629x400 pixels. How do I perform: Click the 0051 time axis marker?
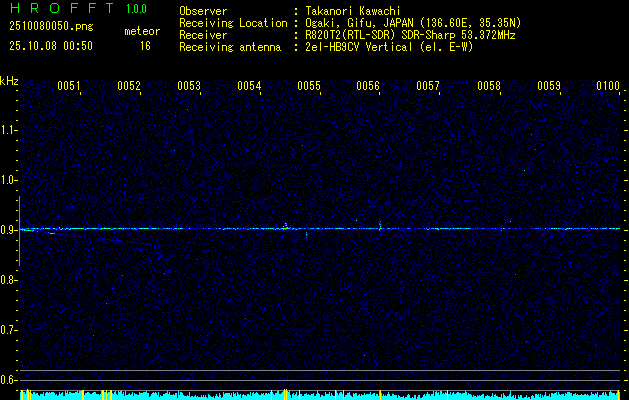point(69,86)
